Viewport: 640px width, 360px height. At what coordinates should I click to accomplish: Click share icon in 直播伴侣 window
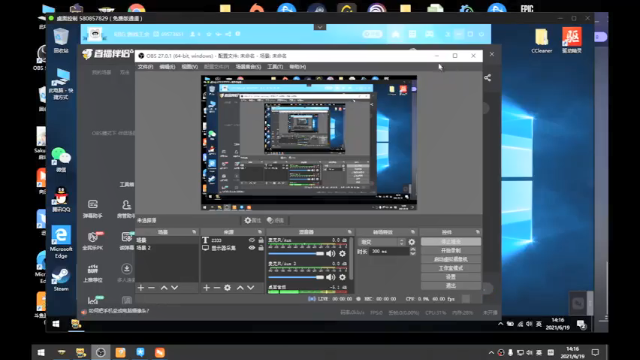click(x=487, y=78)
